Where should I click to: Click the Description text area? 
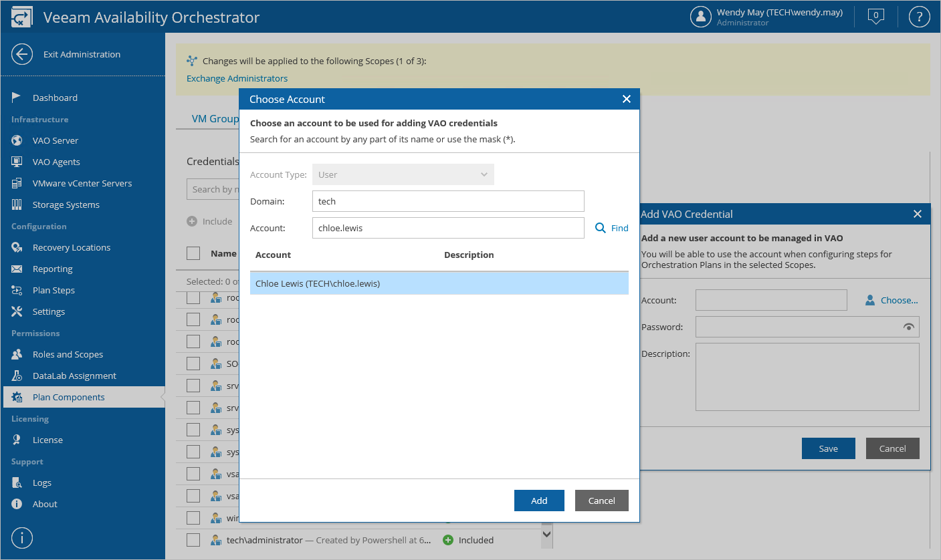click(807, 377)
